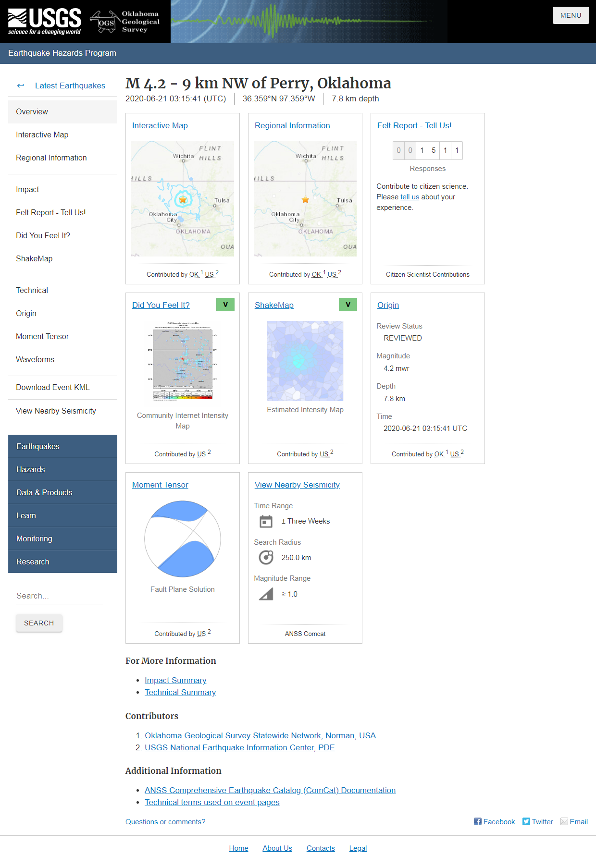Click the Facebook share icon

pyautogui.click(x=477, y=821)
